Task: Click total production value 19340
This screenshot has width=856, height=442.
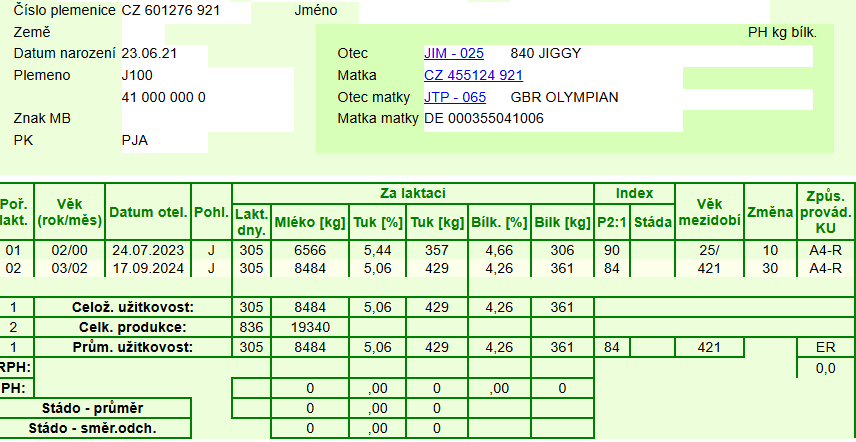Action: [309, 328]
